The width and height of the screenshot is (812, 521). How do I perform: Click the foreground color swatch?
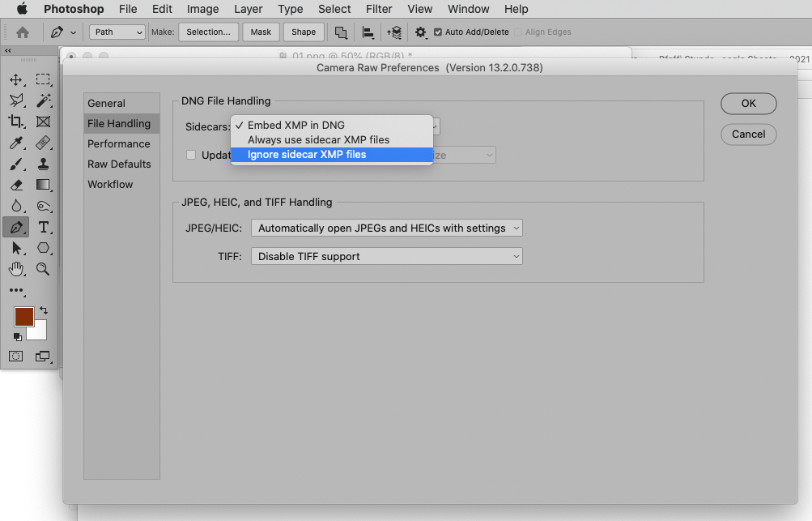click(x=23, y=316)
